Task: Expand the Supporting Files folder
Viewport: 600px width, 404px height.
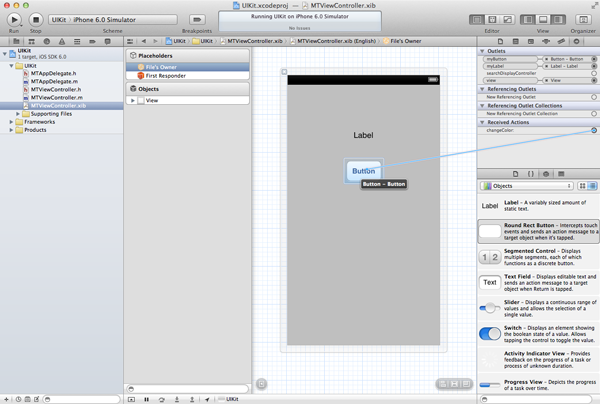Action: (18, 114)
